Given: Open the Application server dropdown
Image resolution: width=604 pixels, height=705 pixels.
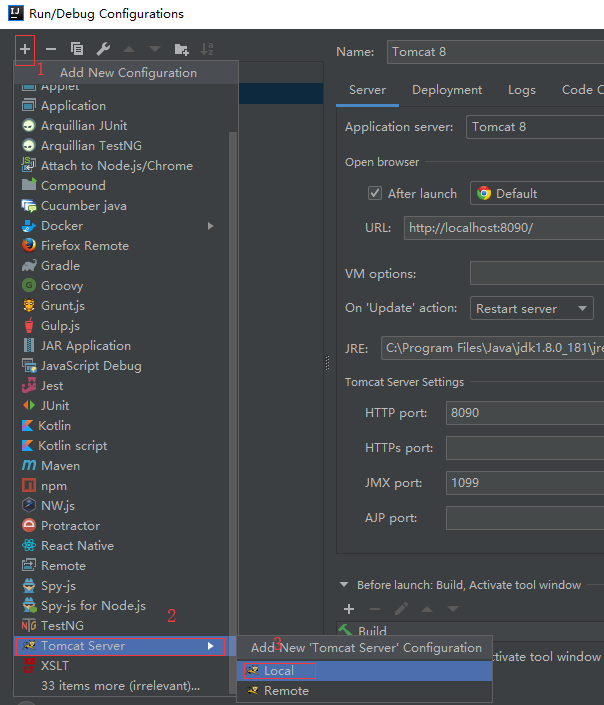Looking at the screenshot, I should [x=535, y=127].
